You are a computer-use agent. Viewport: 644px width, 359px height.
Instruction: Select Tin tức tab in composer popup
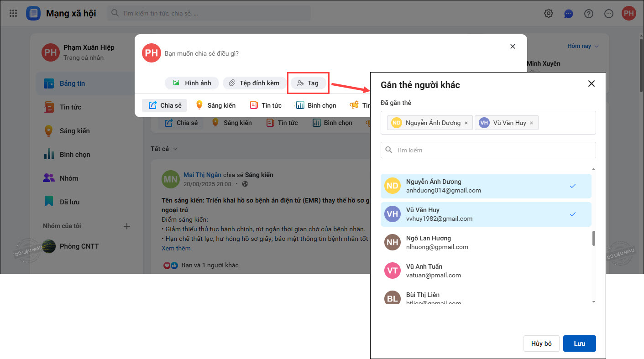[266, 105]
